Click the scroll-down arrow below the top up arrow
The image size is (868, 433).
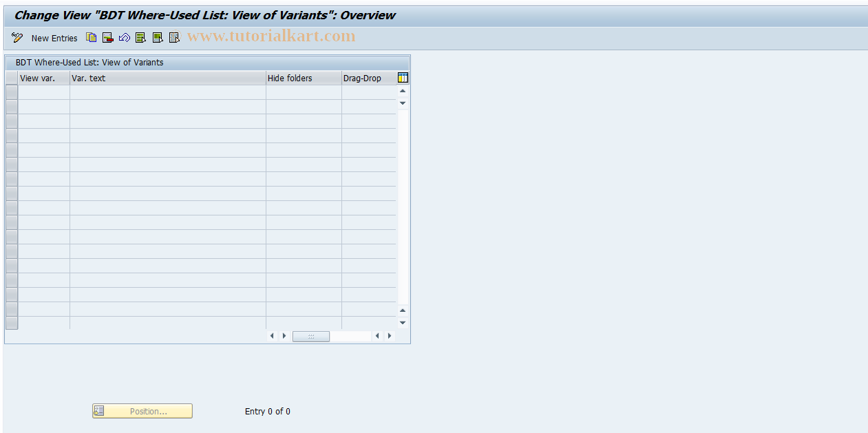[403, 103]
